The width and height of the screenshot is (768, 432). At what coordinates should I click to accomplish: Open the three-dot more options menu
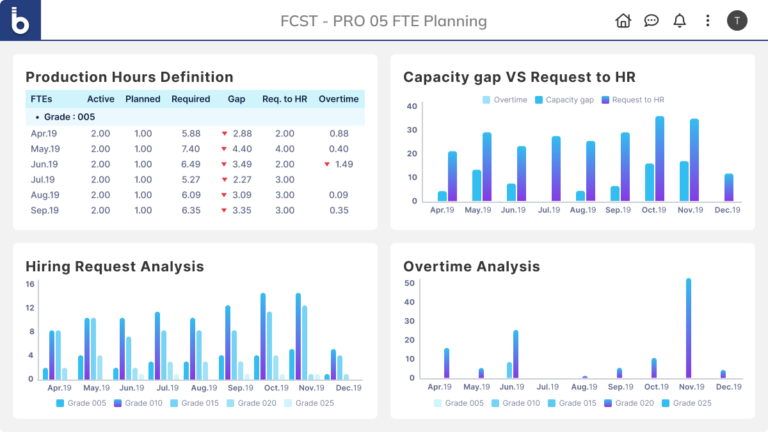pos(708,21)
